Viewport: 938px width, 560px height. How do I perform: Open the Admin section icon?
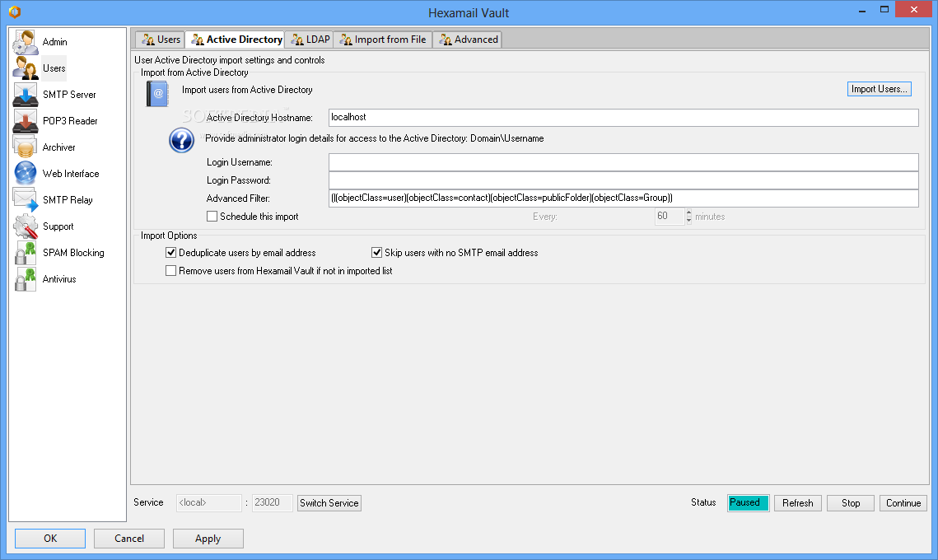(x=26, y=42)
